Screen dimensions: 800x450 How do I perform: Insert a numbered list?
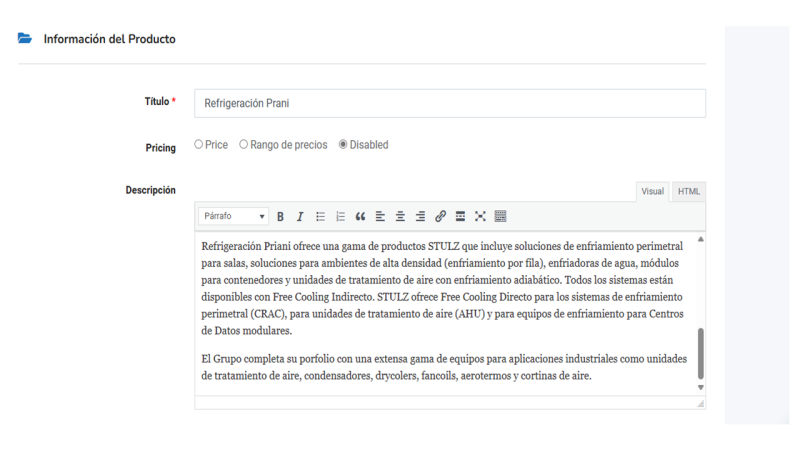340,216
